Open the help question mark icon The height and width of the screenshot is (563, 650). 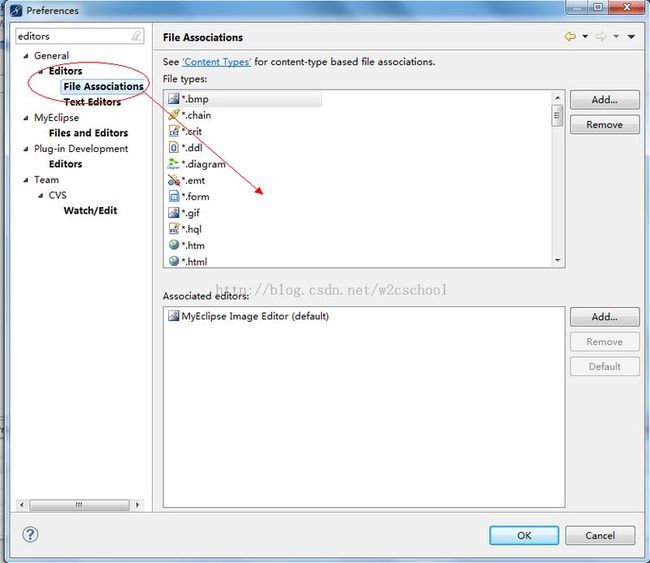30,534
